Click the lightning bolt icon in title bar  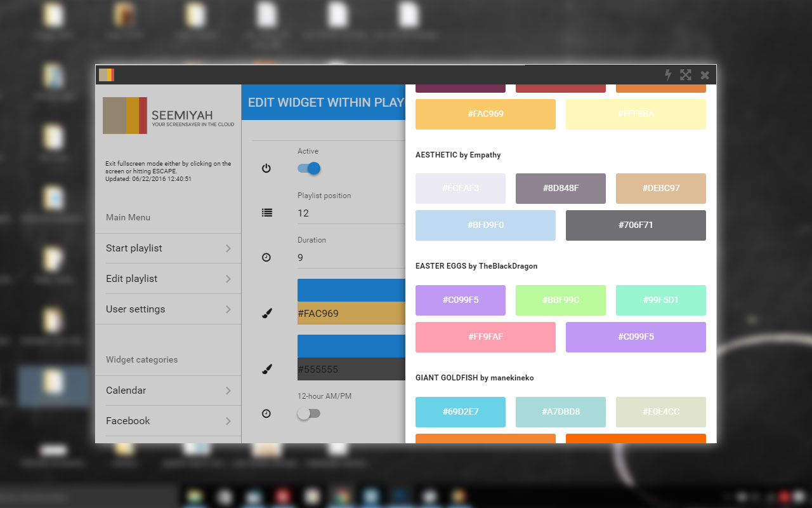point(667,75)
